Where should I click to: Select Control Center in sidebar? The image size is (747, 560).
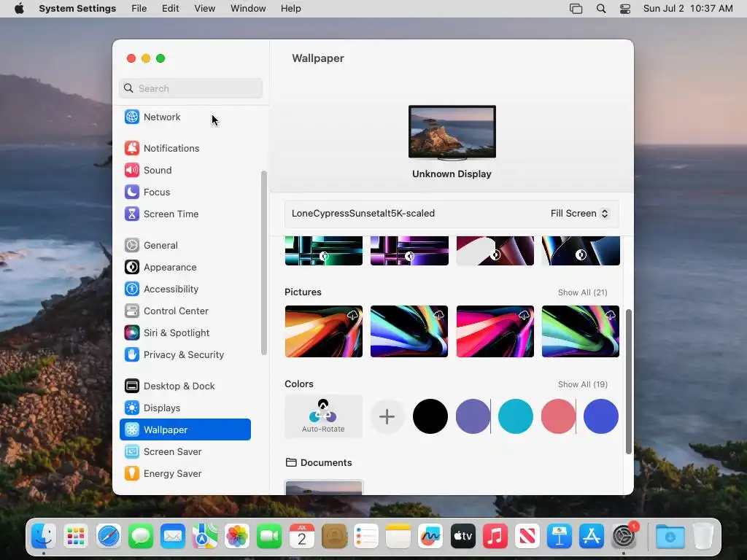[185, 311]
